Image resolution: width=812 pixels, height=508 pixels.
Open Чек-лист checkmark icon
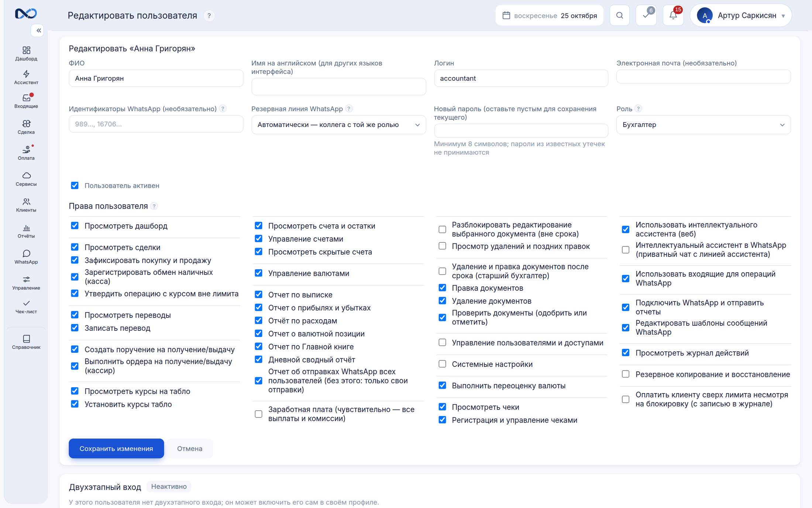(26, 307)
